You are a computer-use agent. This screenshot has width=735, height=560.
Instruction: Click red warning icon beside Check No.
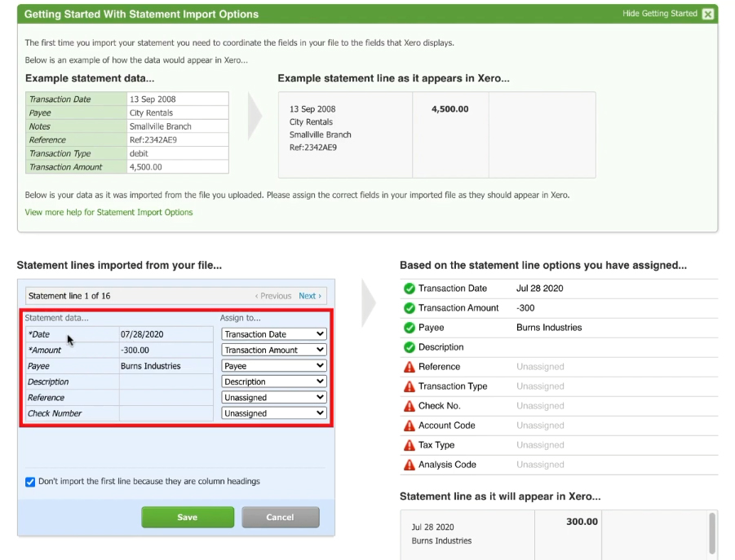(410, 407)
